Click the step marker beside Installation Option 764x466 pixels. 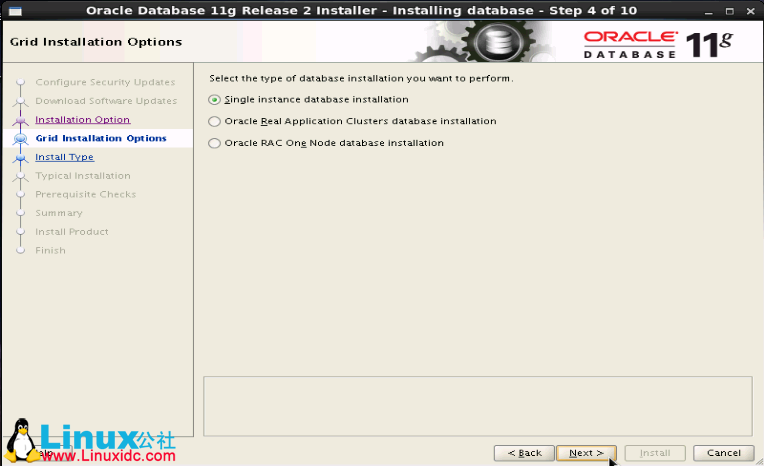coord(20,120)
